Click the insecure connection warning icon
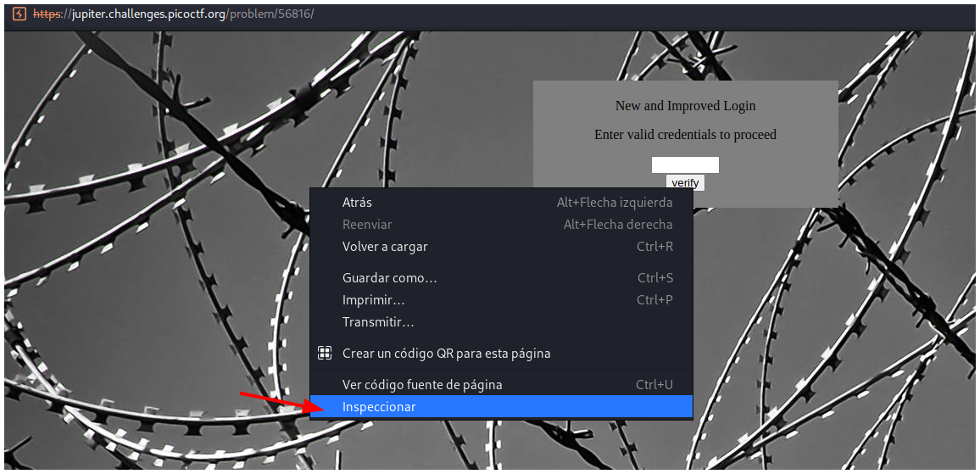980x474 pixels. (19, 14)
